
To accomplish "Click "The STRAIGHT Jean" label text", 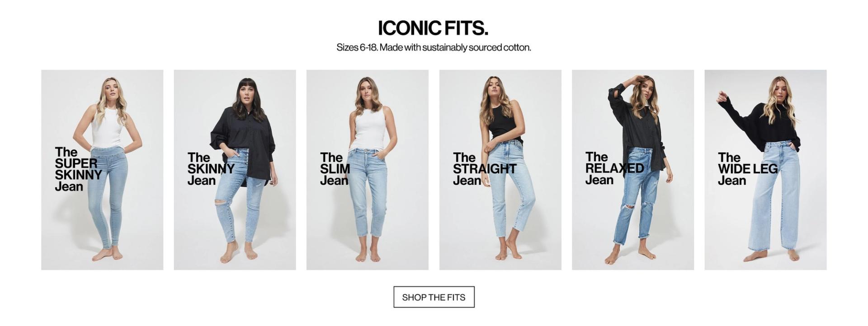I will [484, 169].
